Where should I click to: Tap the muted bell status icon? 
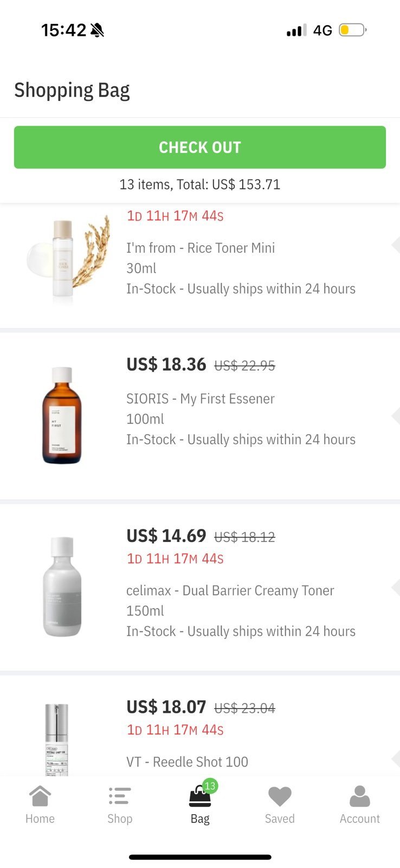(97, 30)
